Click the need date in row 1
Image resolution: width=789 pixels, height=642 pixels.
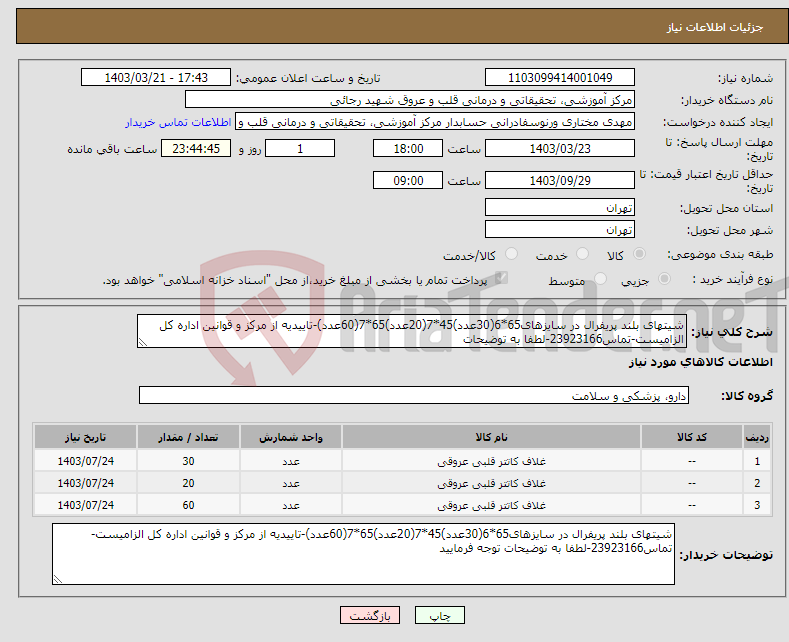coord(86,461)
